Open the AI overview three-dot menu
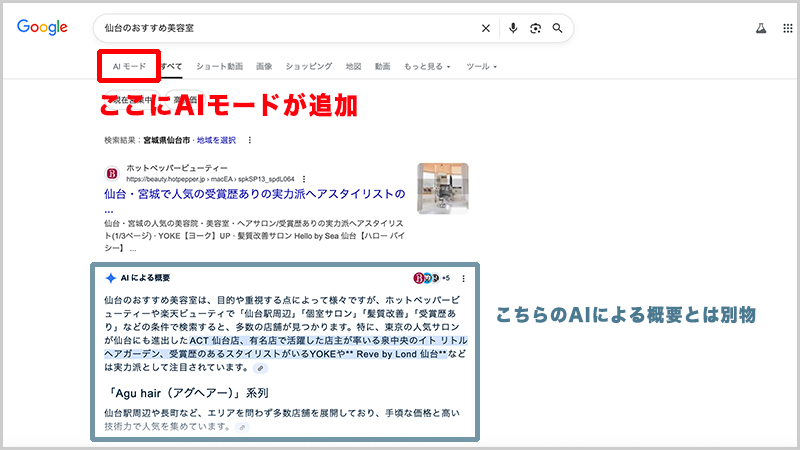Screen dimensions: 800x450 pyautogui.click(x=463, y=278)
